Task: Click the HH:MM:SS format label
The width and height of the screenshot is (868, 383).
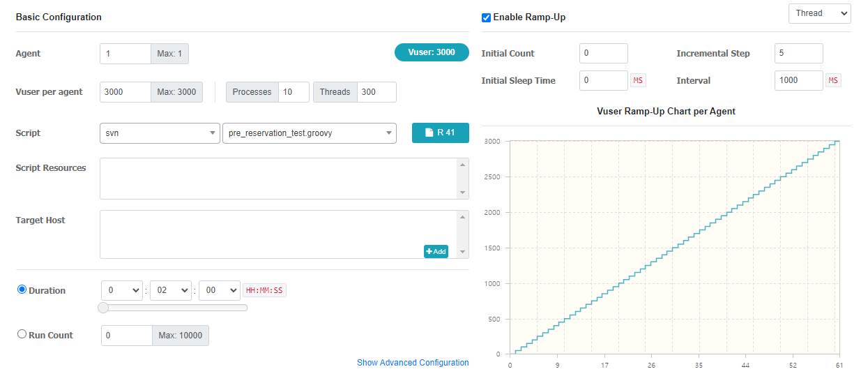Action: [264, 290]
